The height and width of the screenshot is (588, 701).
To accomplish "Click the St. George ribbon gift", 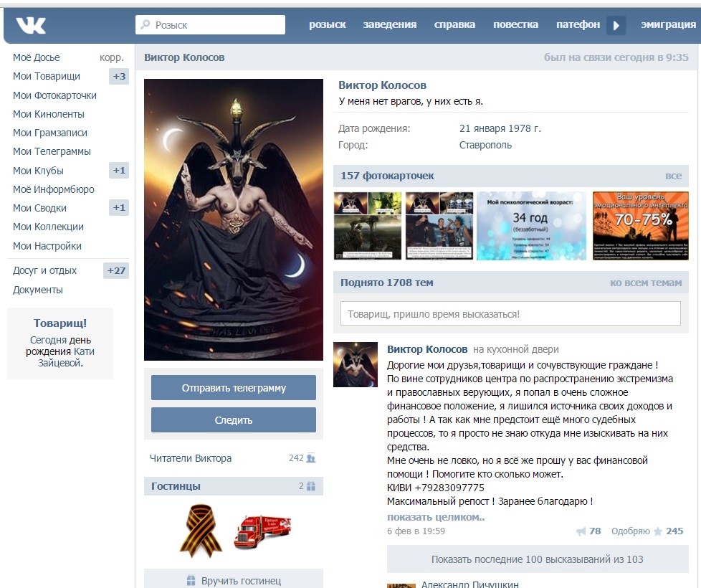I will point(201,531).
